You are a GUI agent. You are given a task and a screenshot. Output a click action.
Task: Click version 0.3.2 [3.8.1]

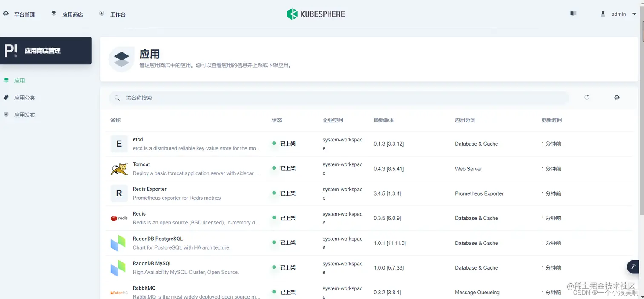coord(387,293)
